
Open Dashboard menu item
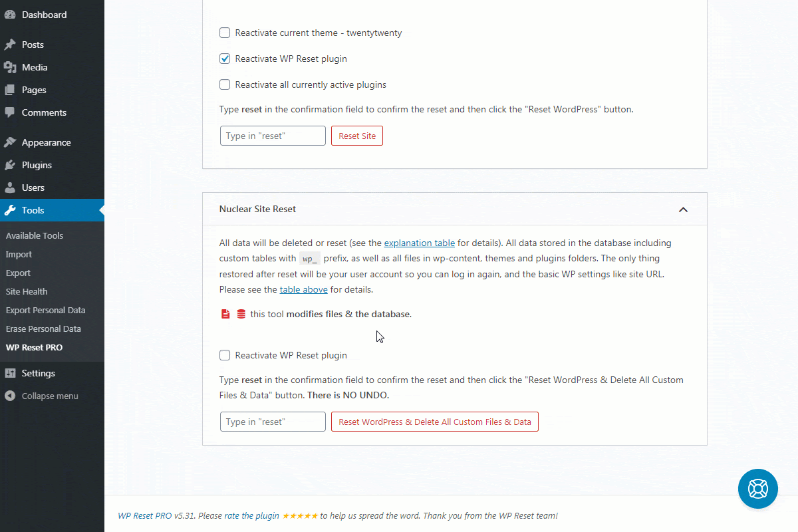[x=52, y=15]
